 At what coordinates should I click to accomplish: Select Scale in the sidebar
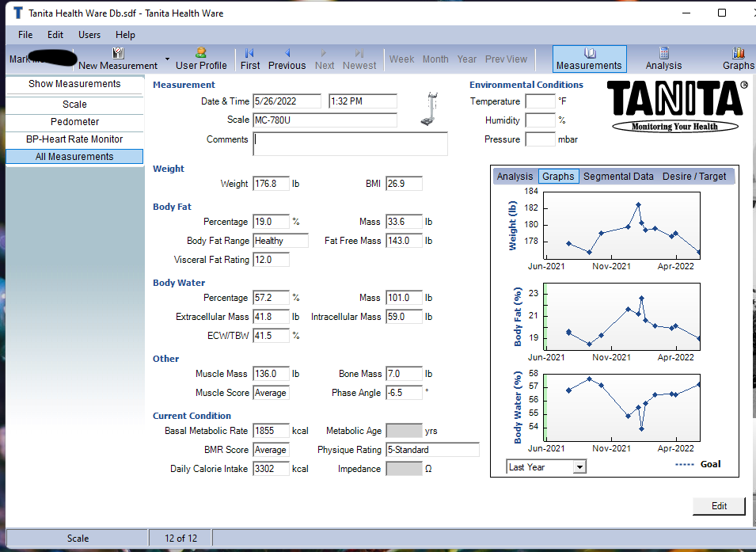(x=74, y=105)
